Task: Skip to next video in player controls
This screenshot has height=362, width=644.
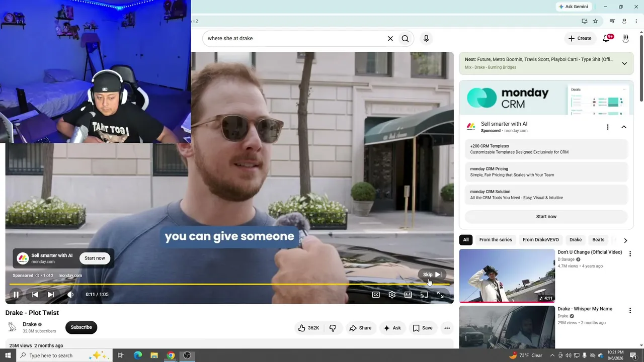Action: tap(51, 295)
